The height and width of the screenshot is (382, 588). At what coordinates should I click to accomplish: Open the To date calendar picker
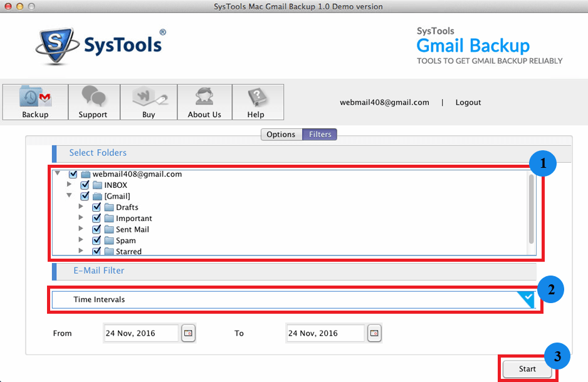click(374, 333)
